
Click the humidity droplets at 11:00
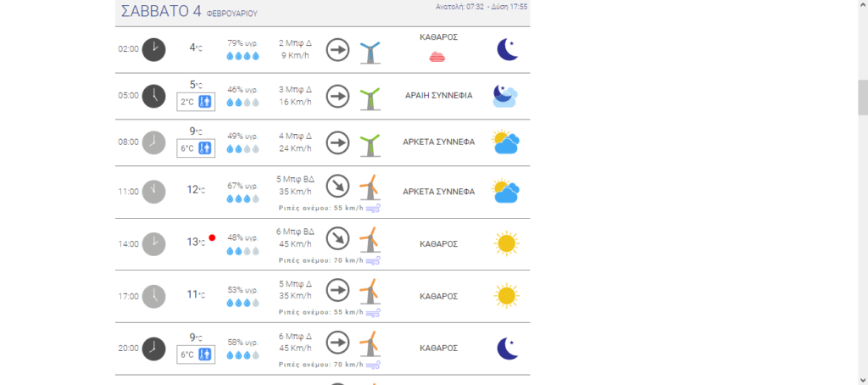(242, 199)
